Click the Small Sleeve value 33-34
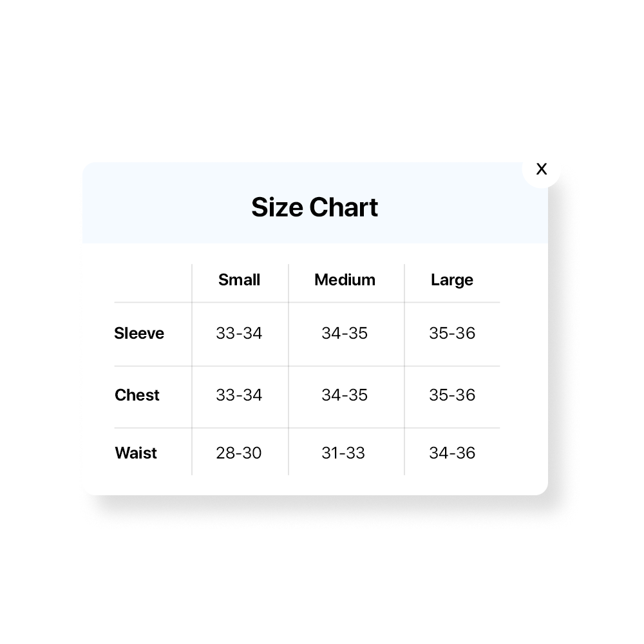 239,333
